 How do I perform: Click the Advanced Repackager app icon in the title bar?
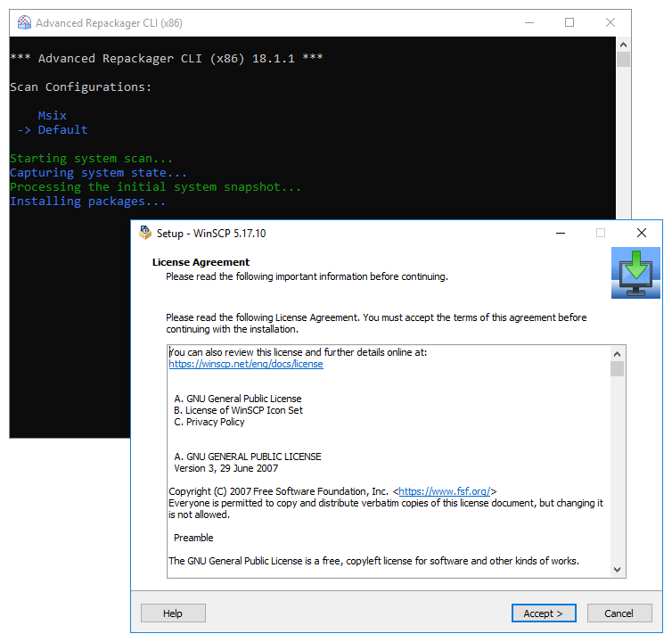coord(24,22)
